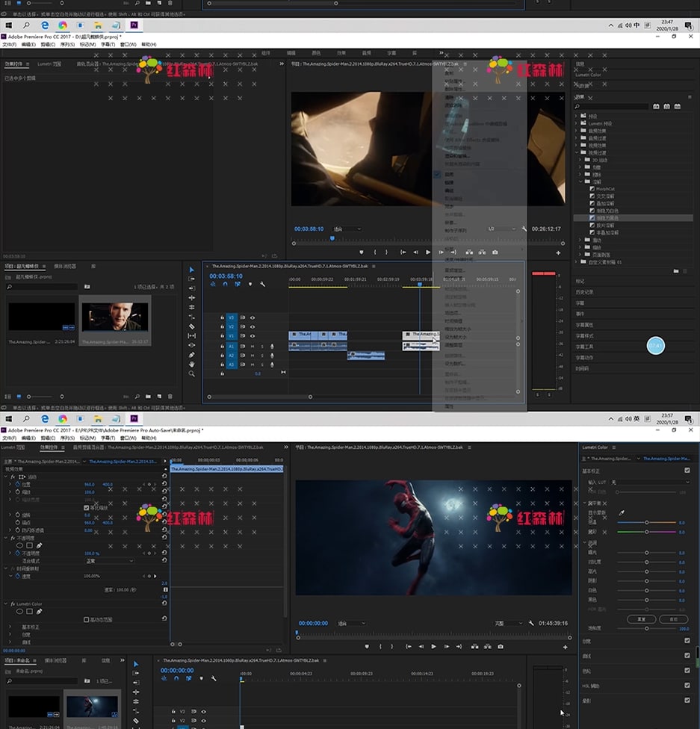Reset Motion effect in Effect Controls
The width and height of the screenshot is (700, 729).
(x=164, y=477)
